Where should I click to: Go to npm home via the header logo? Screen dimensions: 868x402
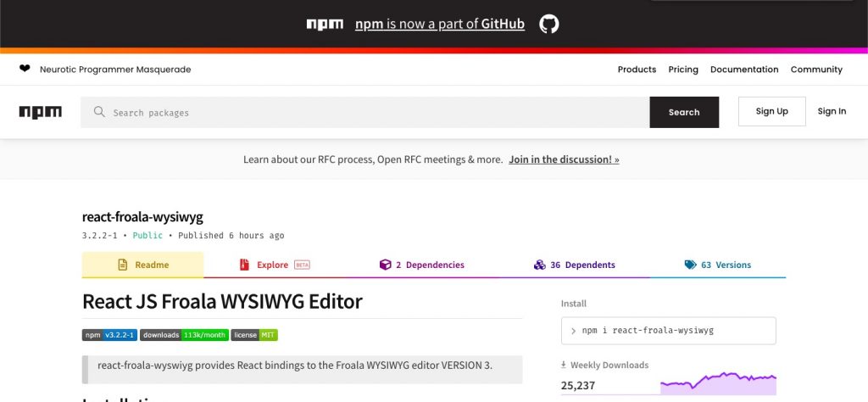[x=41, y=113]
